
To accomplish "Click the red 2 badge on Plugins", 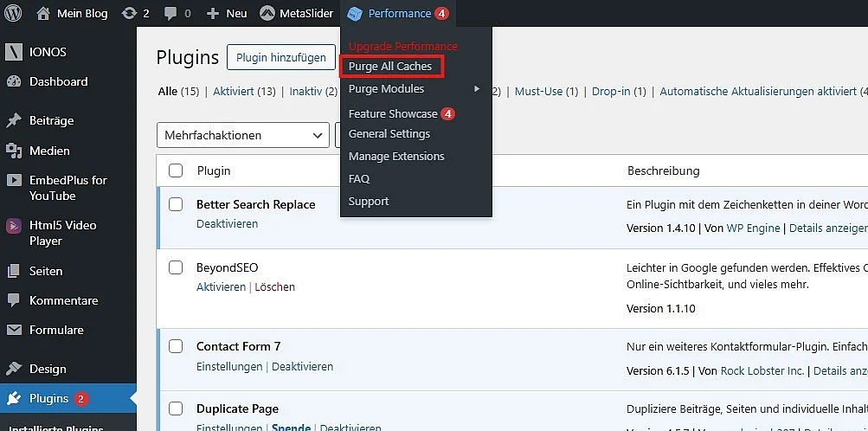I will [81, 399].
